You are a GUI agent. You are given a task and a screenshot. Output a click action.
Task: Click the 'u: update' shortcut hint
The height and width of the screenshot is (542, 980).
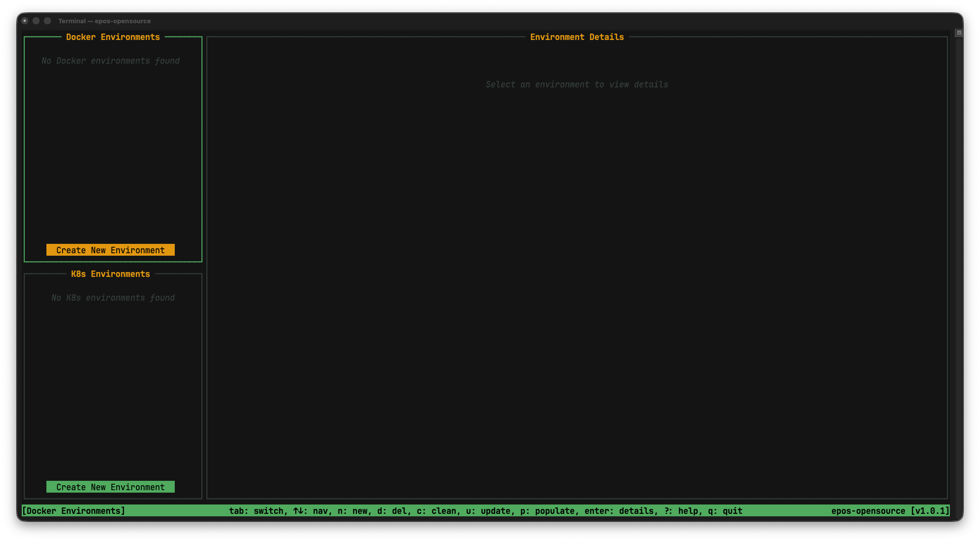tap(488, 511)
